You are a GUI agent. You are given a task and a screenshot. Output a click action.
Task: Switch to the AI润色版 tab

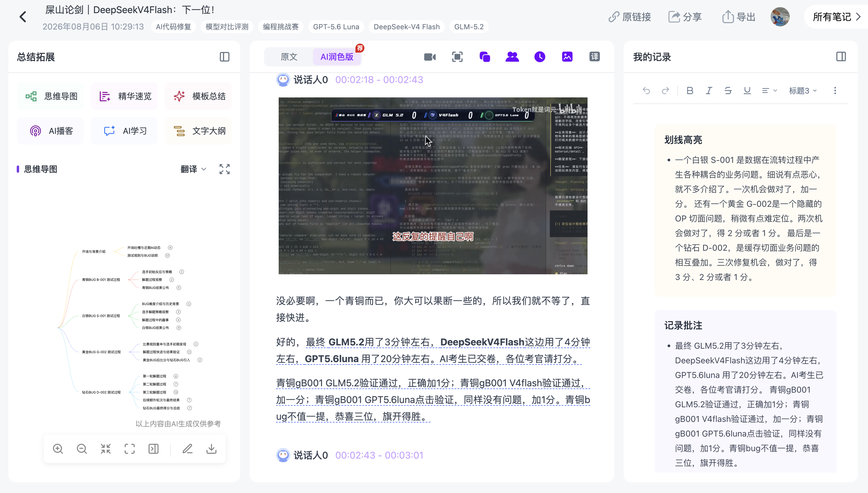(x=337, y=56)
